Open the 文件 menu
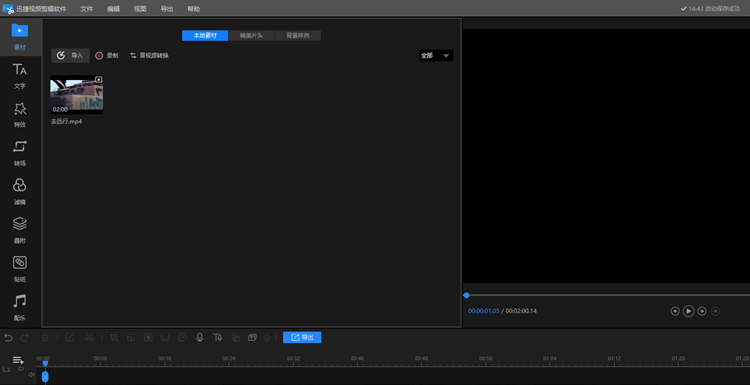This screenshot has height=385, width=750. coord(87,9)
